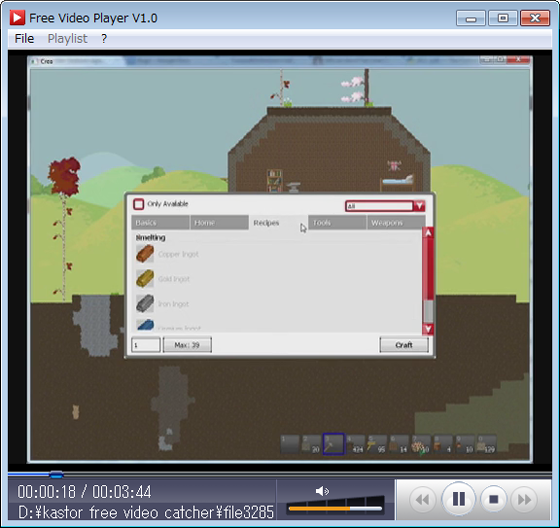Click the recipe list scroll down arrow
Screen dimensions: 560x528
[428, 329]
